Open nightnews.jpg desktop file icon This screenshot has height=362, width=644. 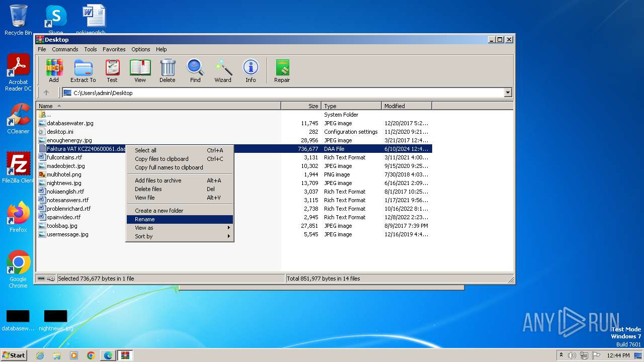(56, 320)
